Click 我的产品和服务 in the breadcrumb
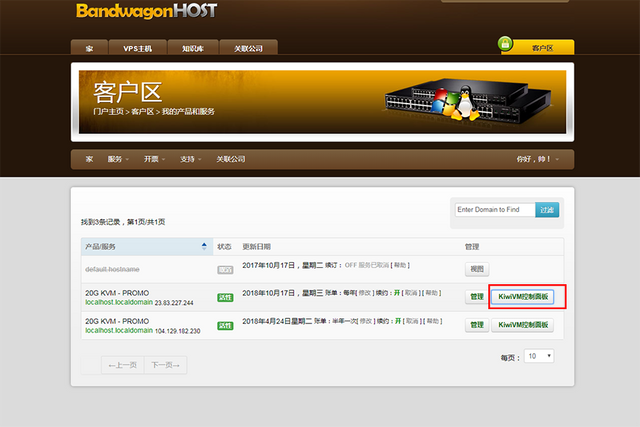The width and height of the screenshot is (640, 427). (x=188, y=111)
